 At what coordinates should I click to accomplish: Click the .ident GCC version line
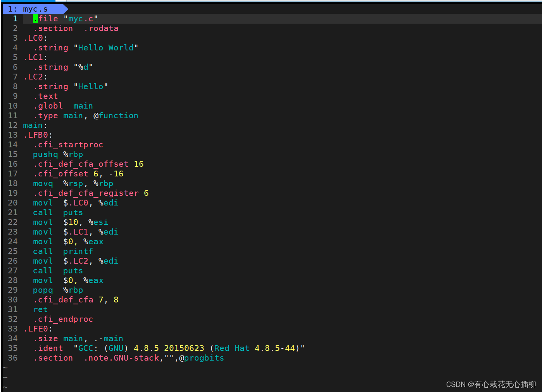click(169, 348)
